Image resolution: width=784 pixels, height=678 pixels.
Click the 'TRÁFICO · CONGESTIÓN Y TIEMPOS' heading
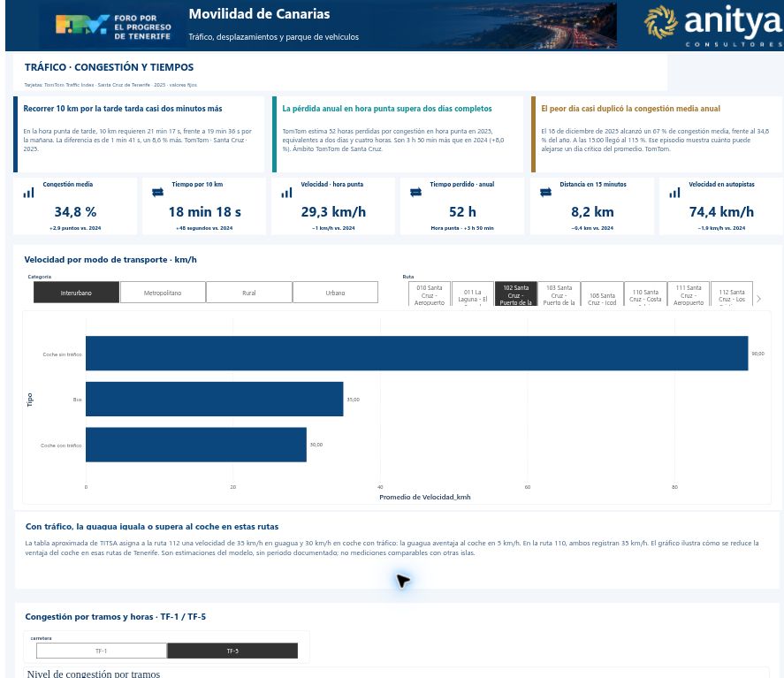109,67
